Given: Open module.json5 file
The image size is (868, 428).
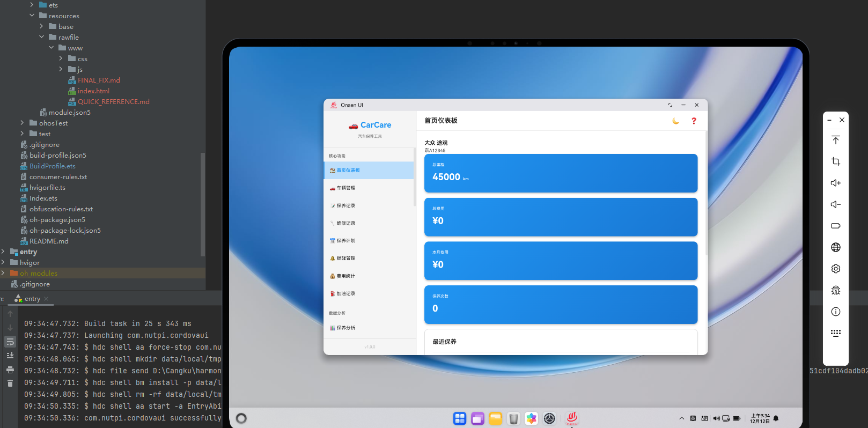Looking at the screenshot, I should (69, 112).
